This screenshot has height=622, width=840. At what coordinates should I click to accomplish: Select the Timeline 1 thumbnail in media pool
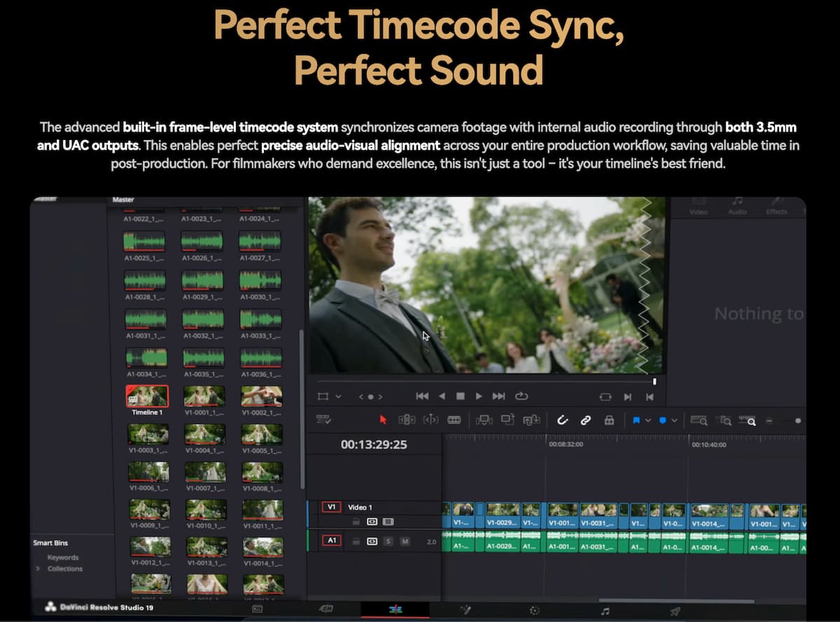coord(147,397)
